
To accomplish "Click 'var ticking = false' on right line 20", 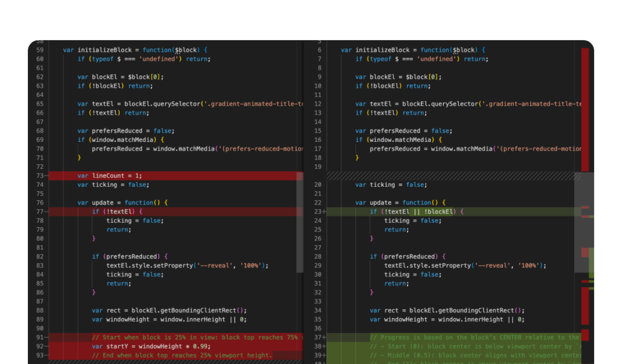I will 390,184.
